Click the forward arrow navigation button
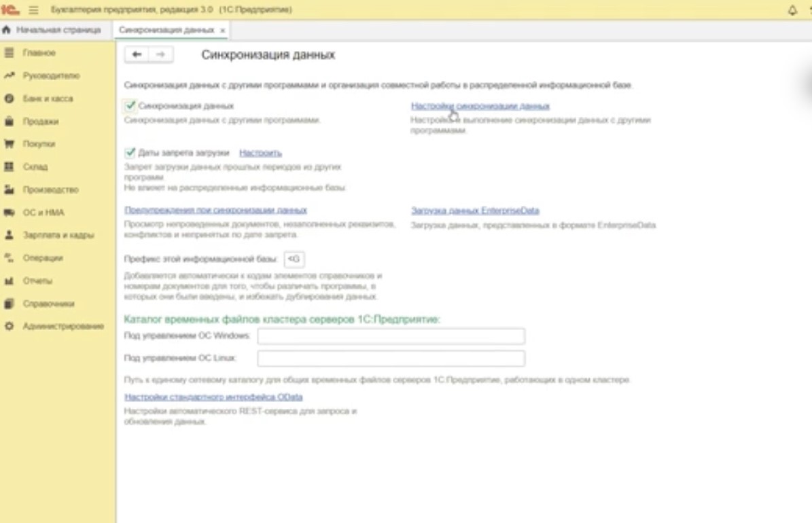812x523 pixels. [161, 54]
